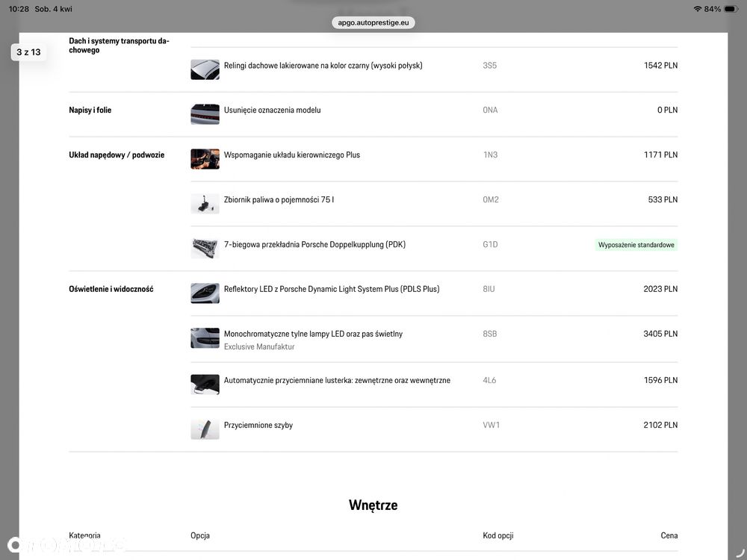The image size is (747, 560).
Task: Click the price 2023 PLN
Action: coord(660,289)
